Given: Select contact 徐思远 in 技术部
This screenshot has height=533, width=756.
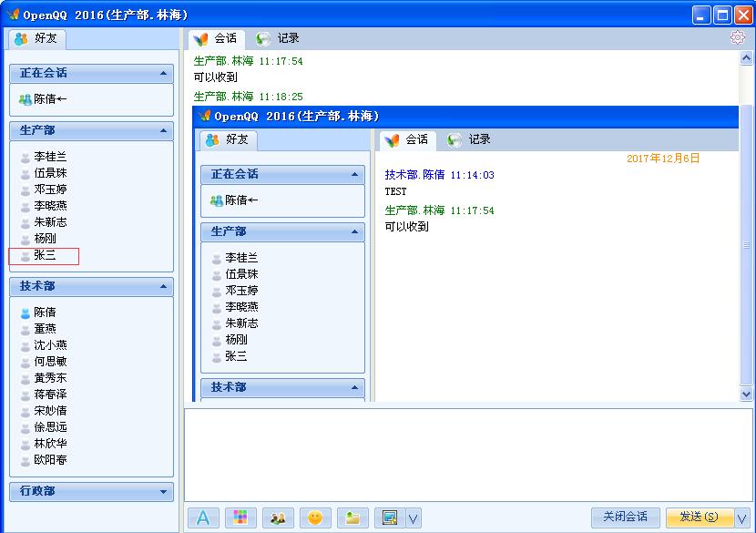Looking at the screenshot, I should point(44,427).
